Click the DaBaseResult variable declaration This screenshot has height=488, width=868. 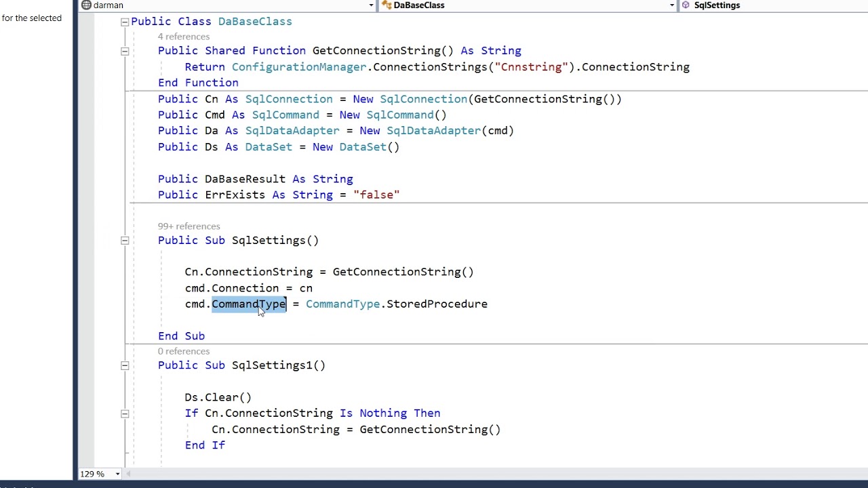[x=256, y=179]
